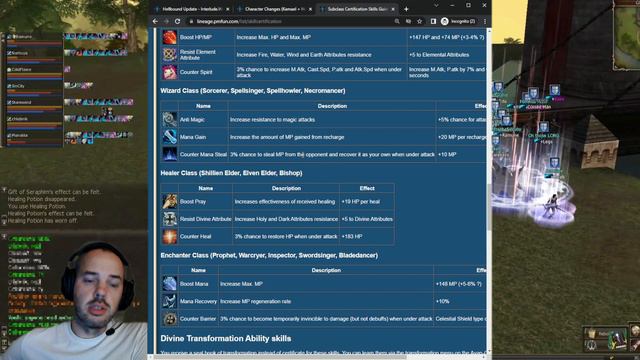Reload the current web page
This screenshot has height=360, width=640.
click(x=178, y=21)
